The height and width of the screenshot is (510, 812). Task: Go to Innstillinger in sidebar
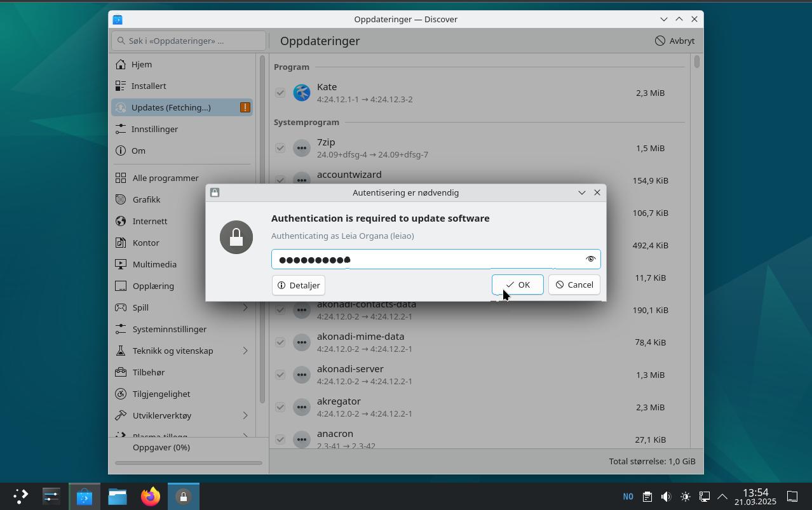point(154,129)
